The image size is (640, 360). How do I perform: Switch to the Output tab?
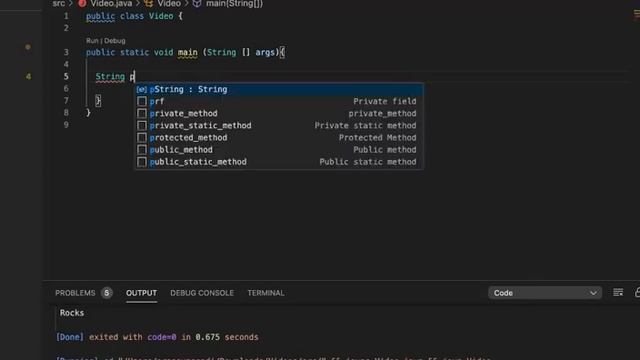141,293
